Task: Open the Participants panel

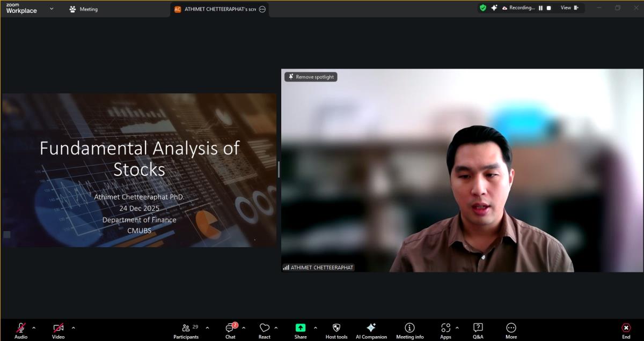Action: pyautogui.click(x=186, y=330)
